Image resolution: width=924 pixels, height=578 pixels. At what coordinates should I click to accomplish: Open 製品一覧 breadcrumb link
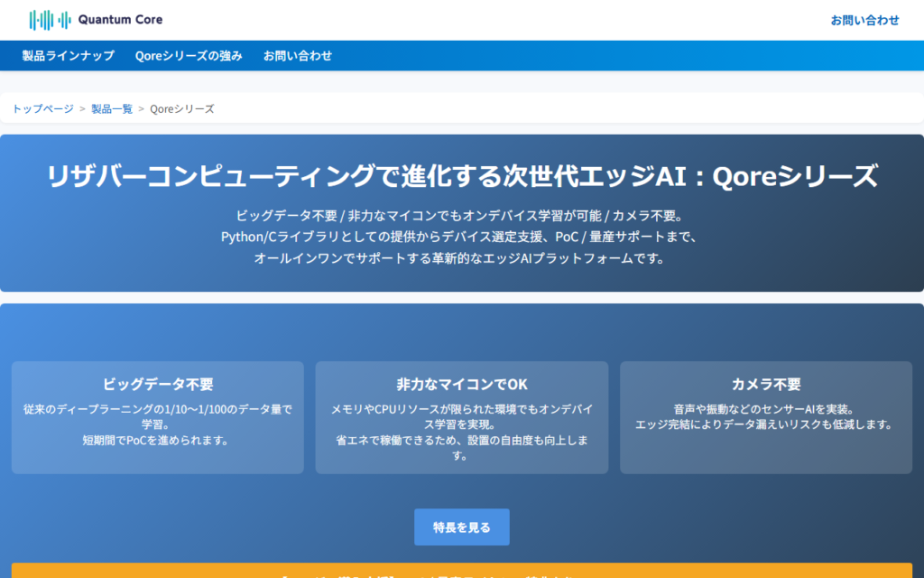click(x=112, y=108)
